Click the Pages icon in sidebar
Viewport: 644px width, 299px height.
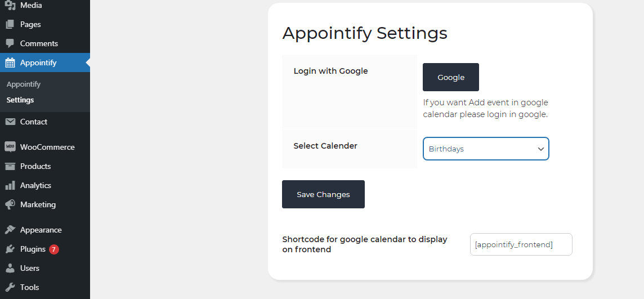pos(10,25)
